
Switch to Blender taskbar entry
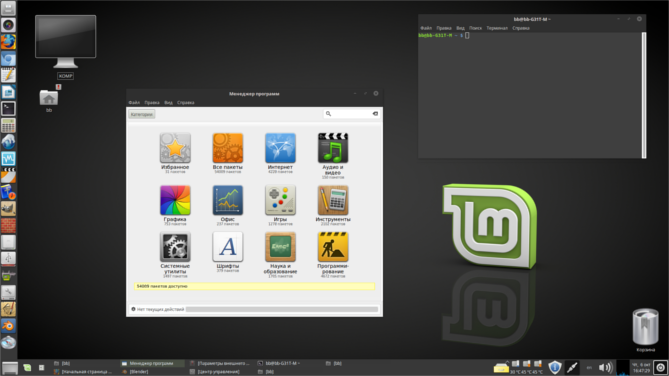(x=135, y=372)
